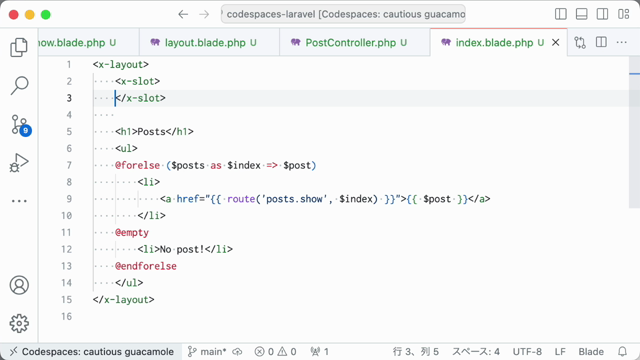Toggle the secondary side bar
The height and width of the screenshot is (360, 640).
(x=602, y=14)
